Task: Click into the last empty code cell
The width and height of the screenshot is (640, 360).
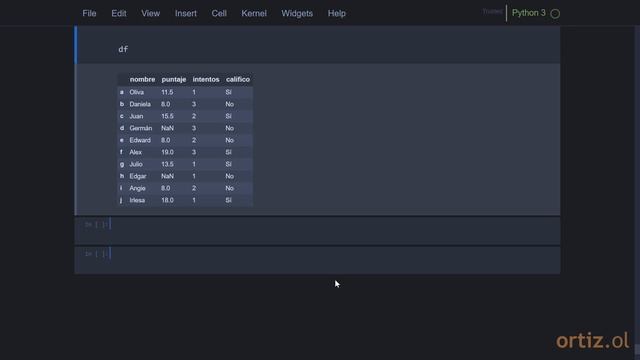Action: (318, 260)
